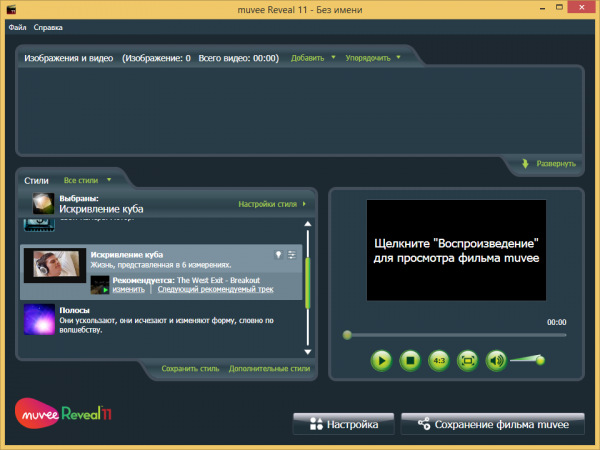The width and height of the screenshot is (600, 450).
Task: Toggle the 4:3 aspect ratio button
Action: click(439, 360)
